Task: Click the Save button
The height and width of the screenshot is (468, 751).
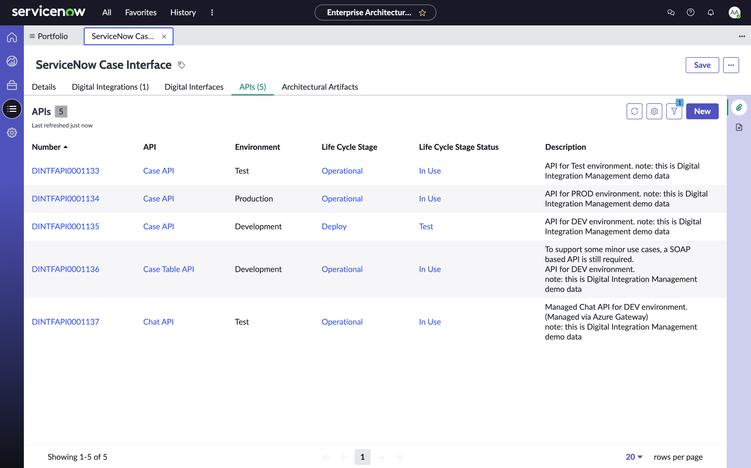Action: coord(702,65)
